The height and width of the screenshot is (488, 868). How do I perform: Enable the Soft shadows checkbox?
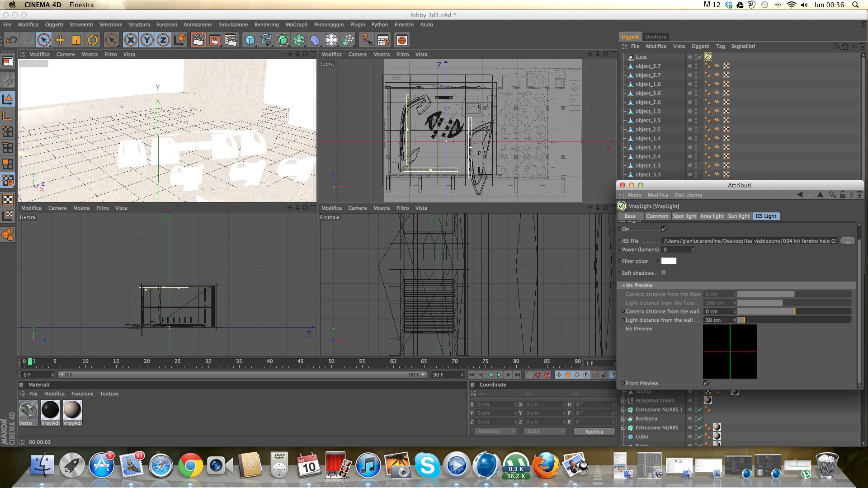point(664,273)
